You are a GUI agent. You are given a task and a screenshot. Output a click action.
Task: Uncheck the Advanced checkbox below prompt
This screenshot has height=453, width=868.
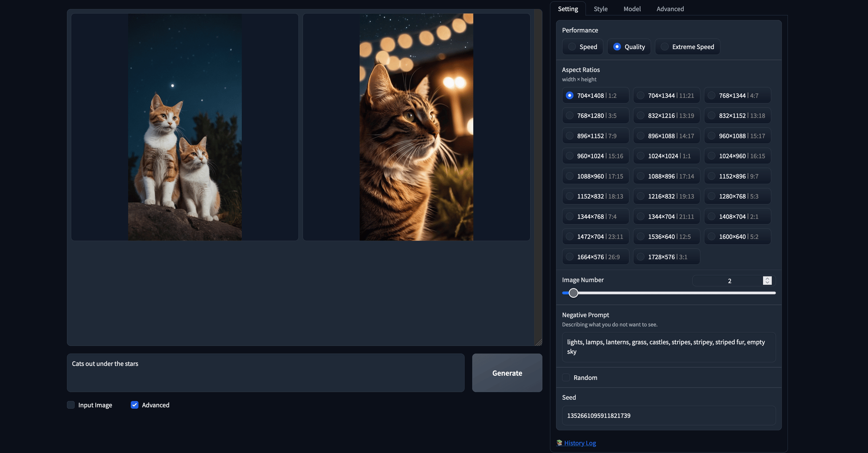point(135,405)
